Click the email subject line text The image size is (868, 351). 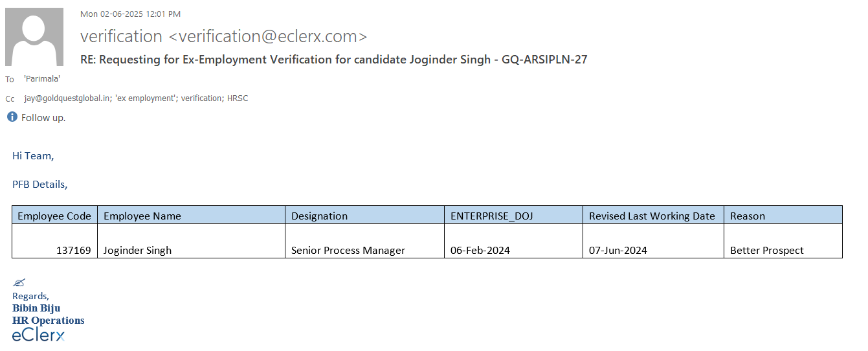coord(333,60)
